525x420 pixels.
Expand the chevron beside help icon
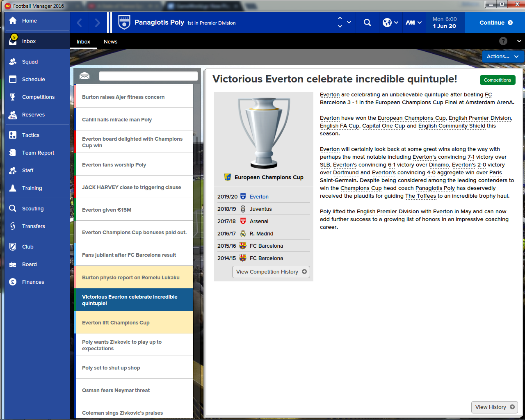click(519, 41)
